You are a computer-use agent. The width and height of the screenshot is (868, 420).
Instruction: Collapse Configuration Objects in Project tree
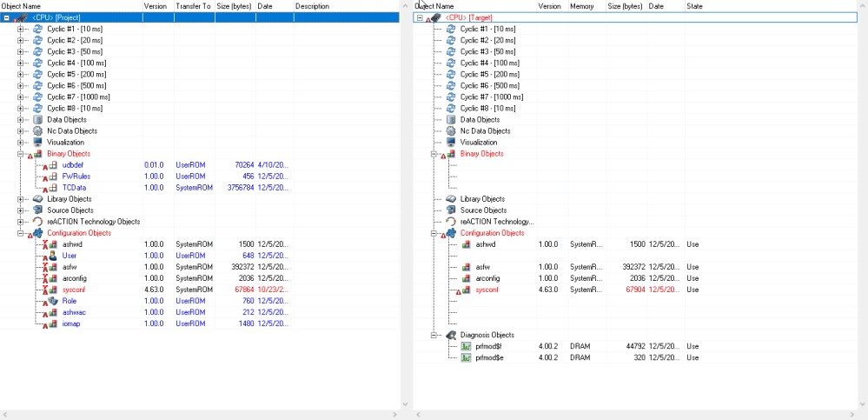pos(21,233)
